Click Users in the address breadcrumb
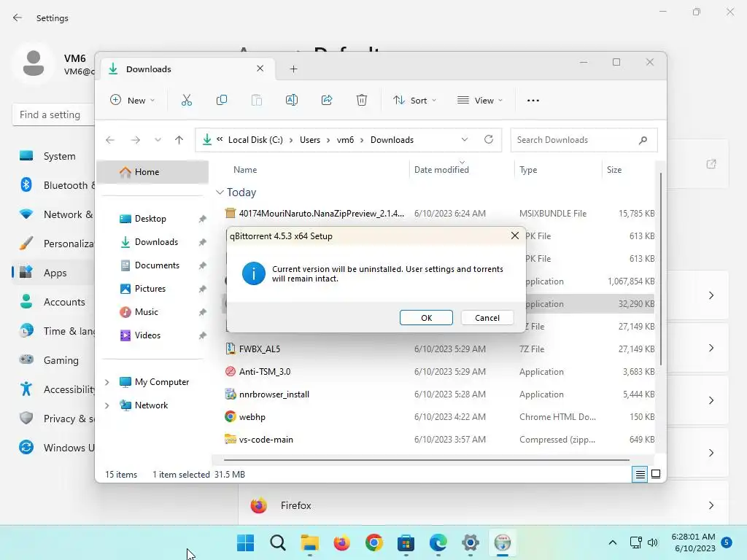 pyautogui.click(x=309, y=140)
